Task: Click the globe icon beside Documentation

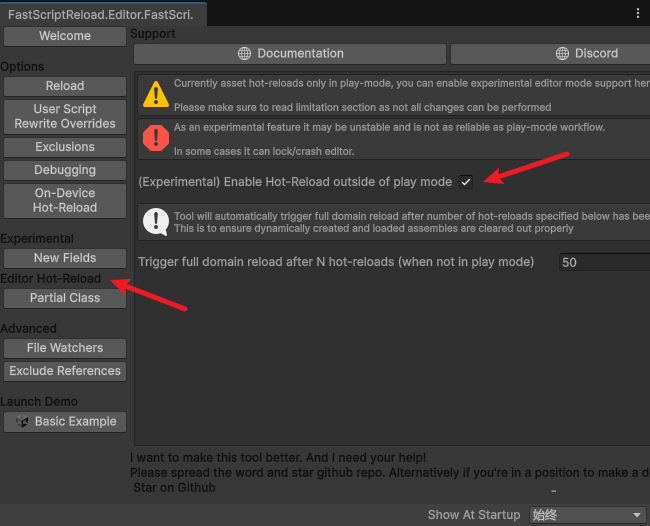Action: (x=244, y=53)
